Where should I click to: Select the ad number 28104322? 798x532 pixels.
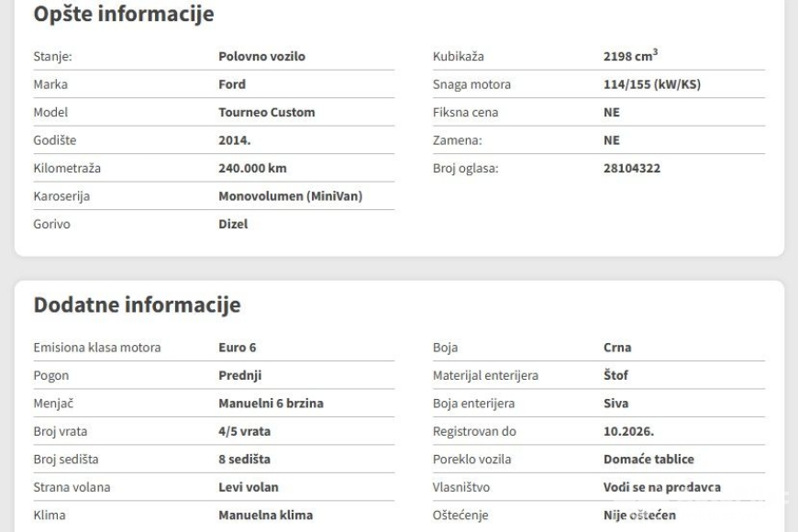631,168
